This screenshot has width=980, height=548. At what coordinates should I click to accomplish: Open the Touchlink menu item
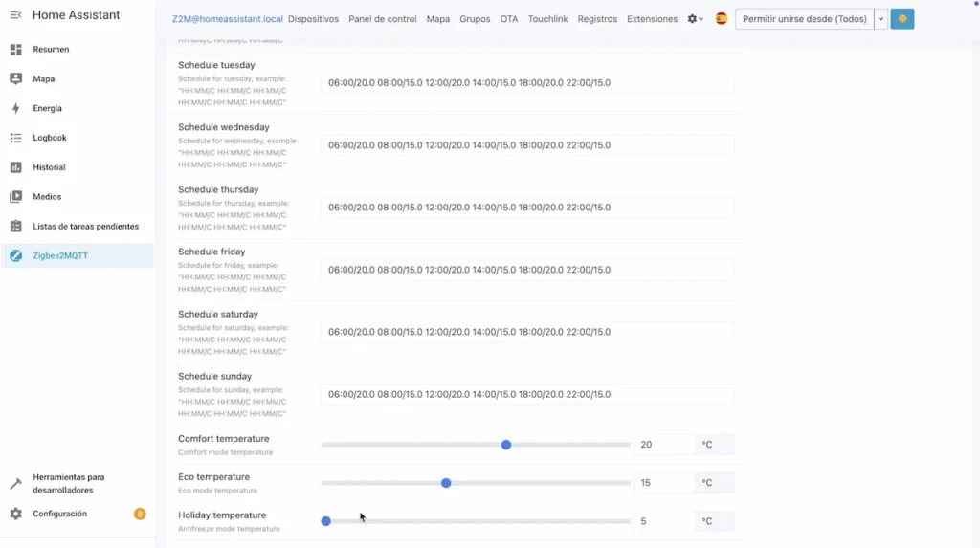tap(548, 19)
